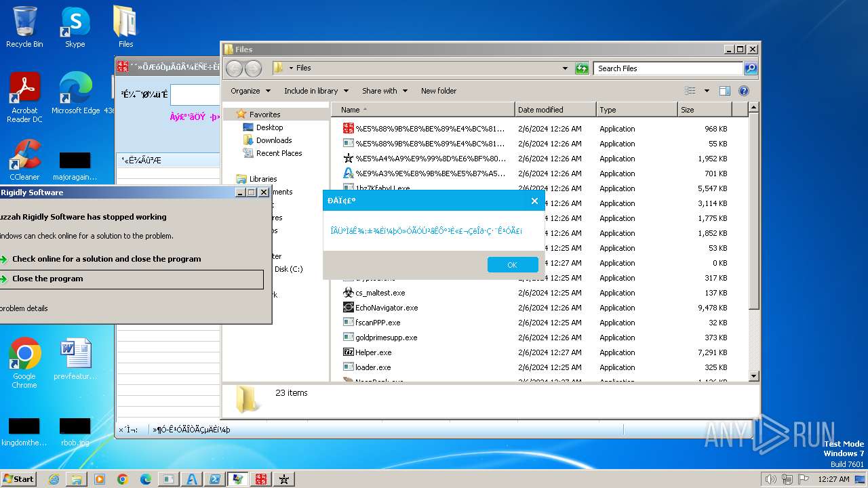The image size is (868, 488).
Task: Select Libraries in navigation pane
Action: (263, 179)
